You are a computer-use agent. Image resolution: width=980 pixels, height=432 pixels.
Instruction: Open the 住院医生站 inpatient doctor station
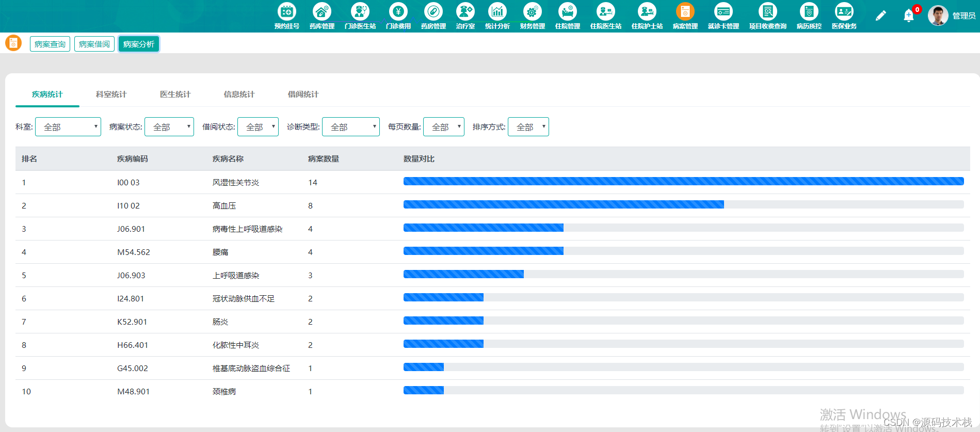[606, 16]
